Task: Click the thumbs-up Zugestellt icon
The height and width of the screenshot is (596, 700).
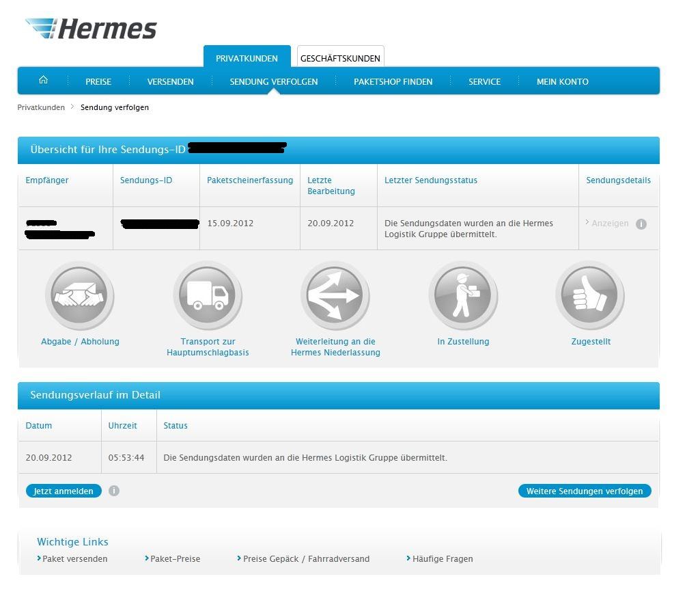Action: point(590,295)
